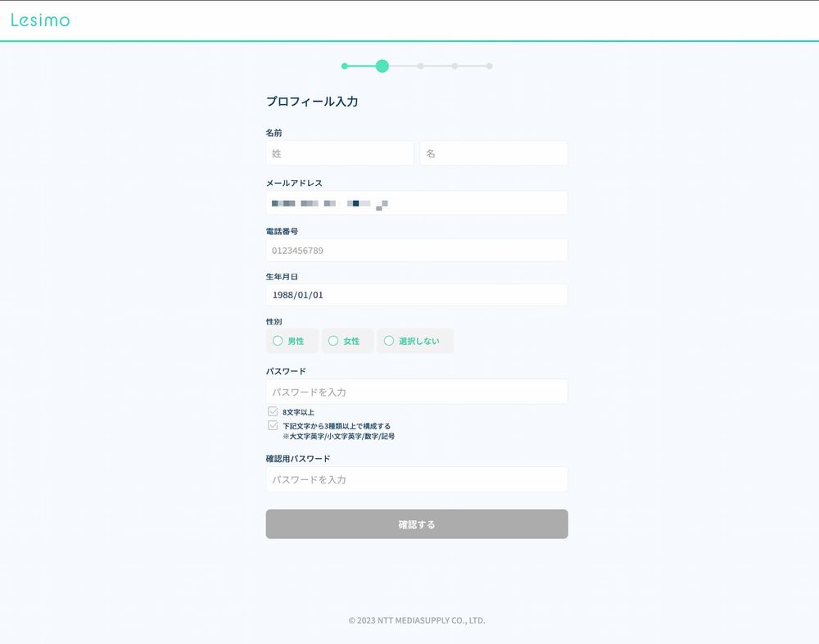Click the last step dot in the progress indicator
The height and width of the screenshot is (644, 819).
(489, 66)
